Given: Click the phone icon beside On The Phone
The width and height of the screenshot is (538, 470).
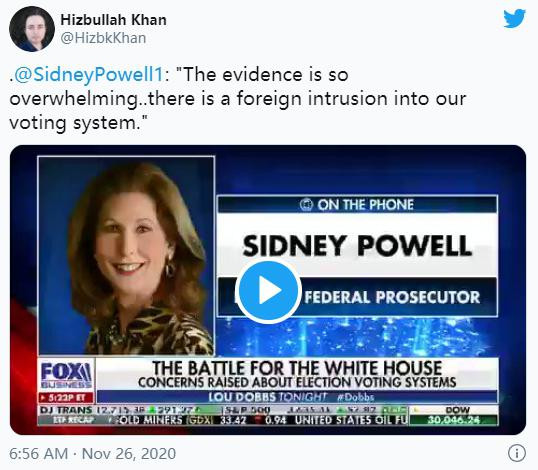Looking at the screenshot, I should click(306, 205).
